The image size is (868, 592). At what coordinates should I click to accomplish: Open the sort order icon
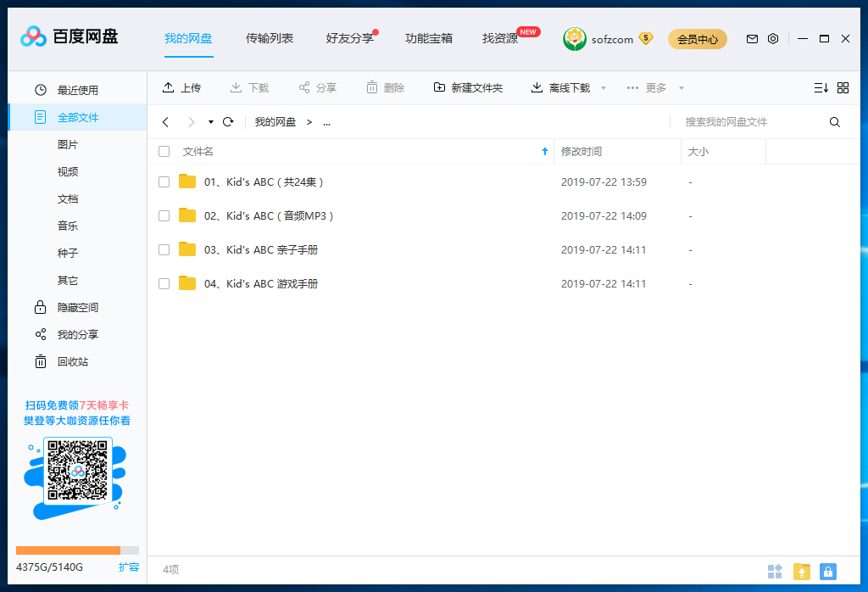point(821,87)
